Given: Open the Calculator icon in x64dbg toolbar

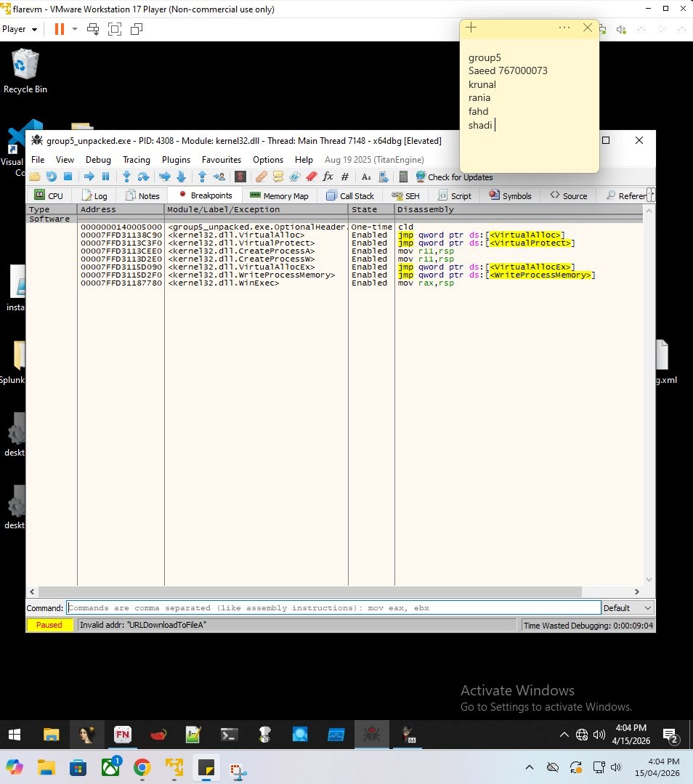Looking at the screenshot, I should (404, 177).
